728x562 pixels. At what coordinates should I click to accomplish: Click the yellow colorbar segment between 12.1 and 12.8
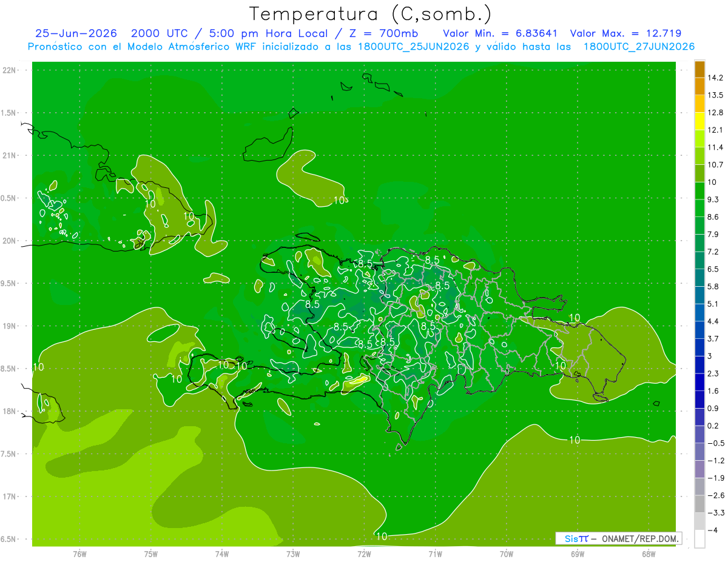[x=699, y=121]
